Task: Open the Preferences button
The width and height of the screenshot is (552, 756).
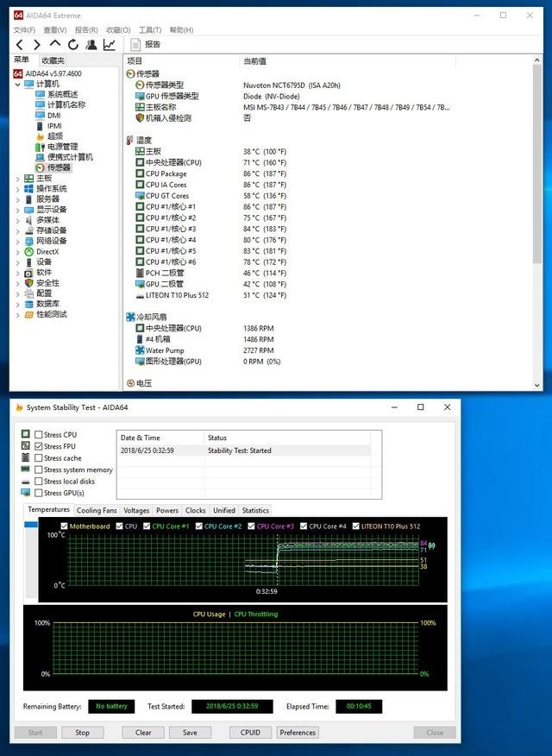Action: point(298,733)
